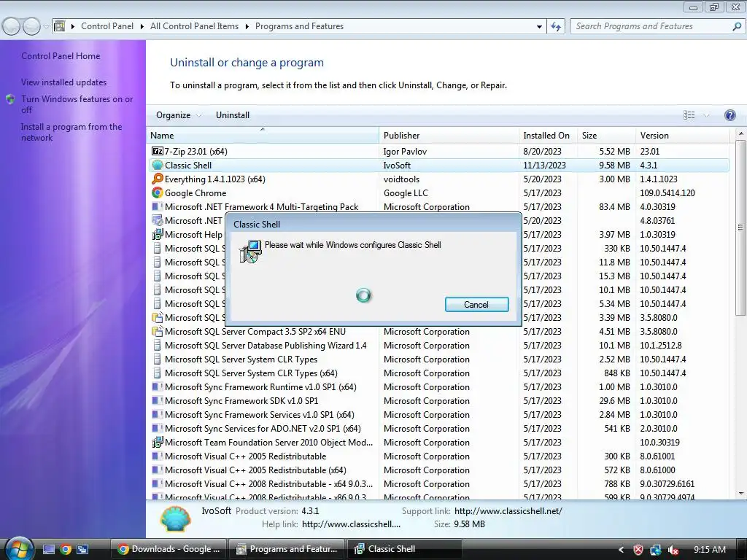Expand the arrow after All Control Panel Items
The image size is (747, 560).
click(x=247, y=27)
